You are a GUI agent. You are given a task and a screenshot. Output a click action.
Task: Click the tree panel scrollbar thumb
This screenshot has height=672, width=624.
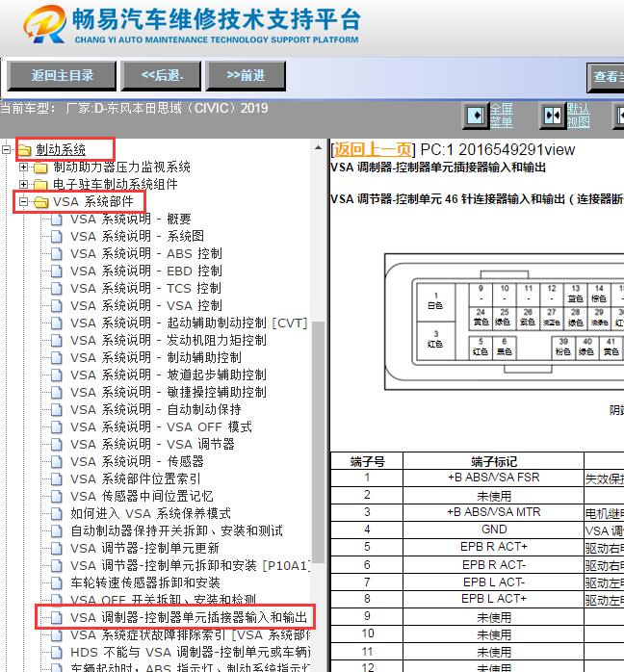pyautogui.click(x=318, y=442)
